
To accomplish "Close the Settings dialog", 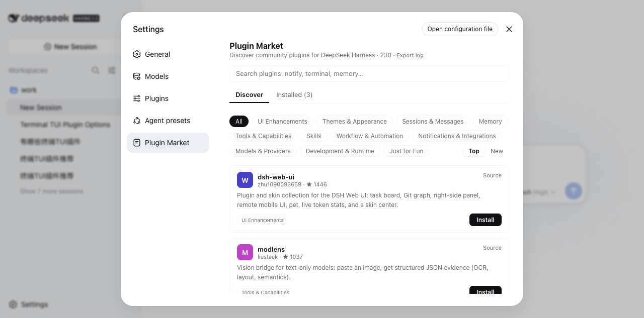I will click(509, 29).
